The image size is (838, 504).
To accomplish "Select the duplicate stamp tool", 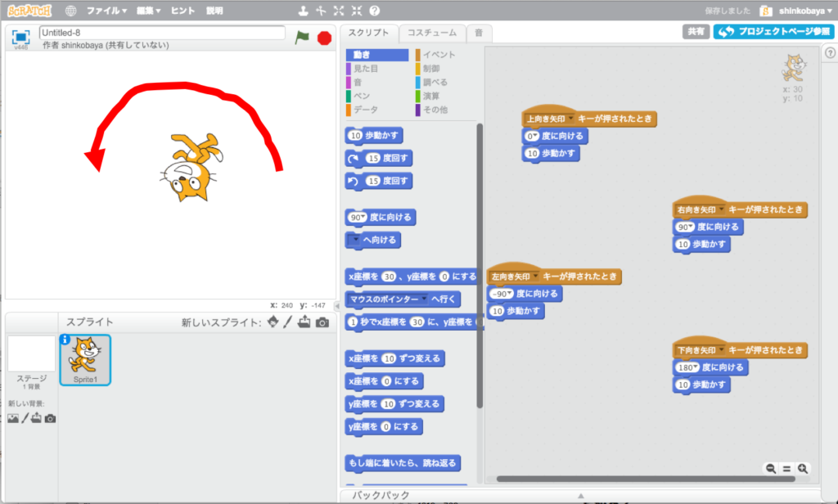I will point(303,11).
